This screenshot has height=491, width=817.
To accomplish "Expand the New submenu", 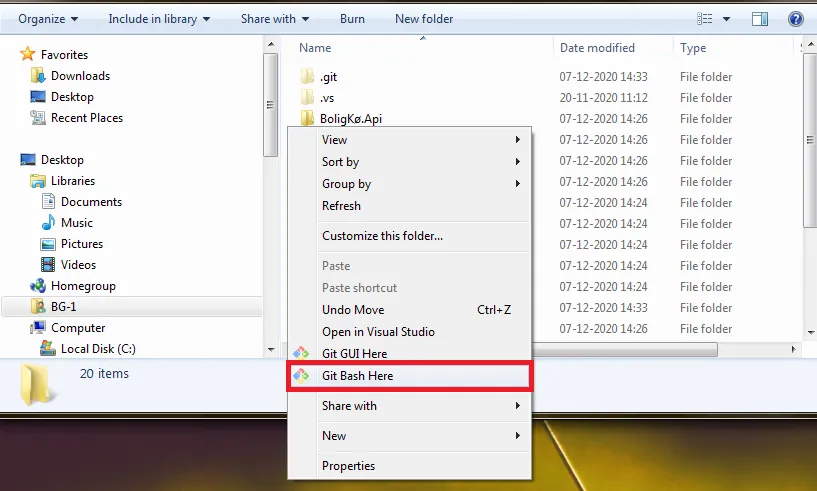I will pos(409,436).
